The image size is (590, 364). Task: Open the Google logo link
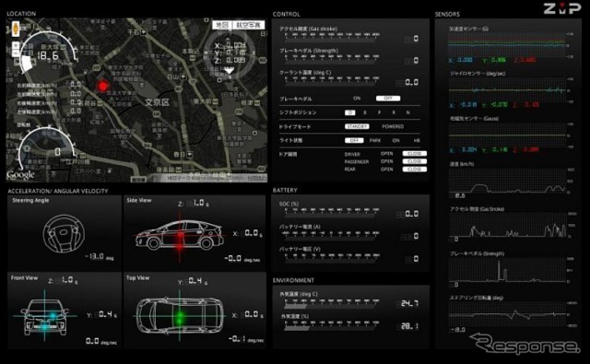tap(20, 174)
